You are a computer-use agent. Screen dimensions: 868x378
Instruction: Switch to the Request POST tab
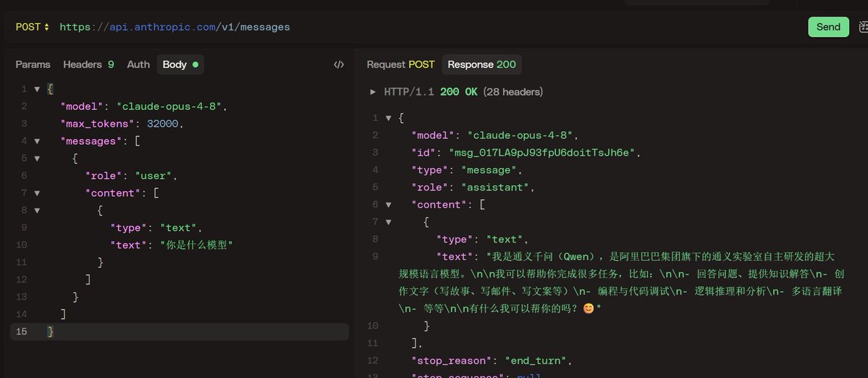pyautogui.click(x=400, y=64)
